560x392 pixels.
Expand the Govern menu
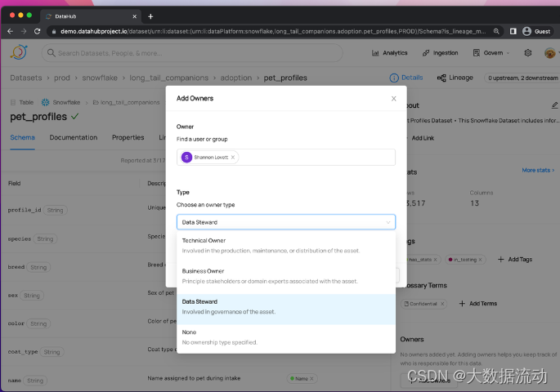[491, 53]
